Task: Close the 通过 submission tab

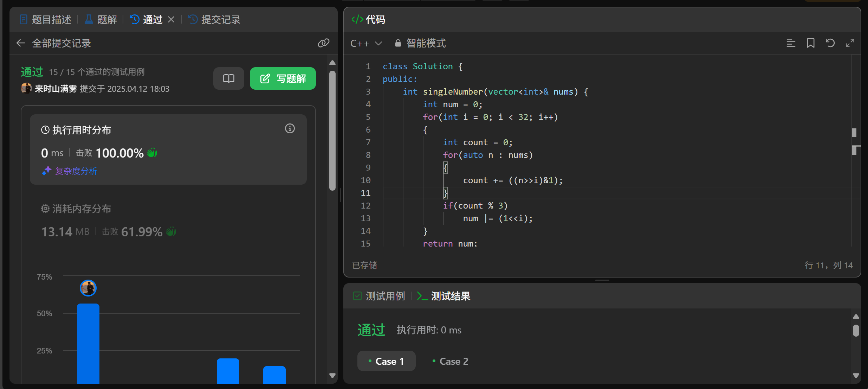Action: point(171,19)
